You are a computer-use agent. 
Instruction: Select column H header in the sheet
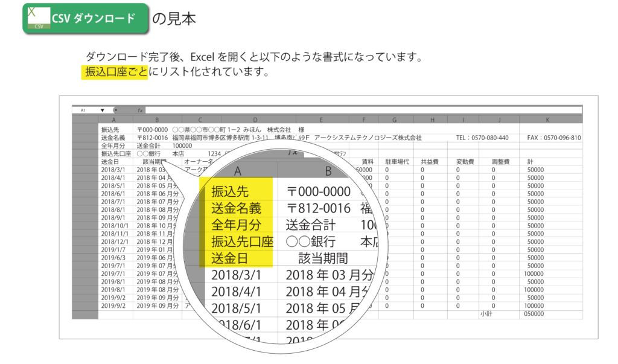coord(432,120)
